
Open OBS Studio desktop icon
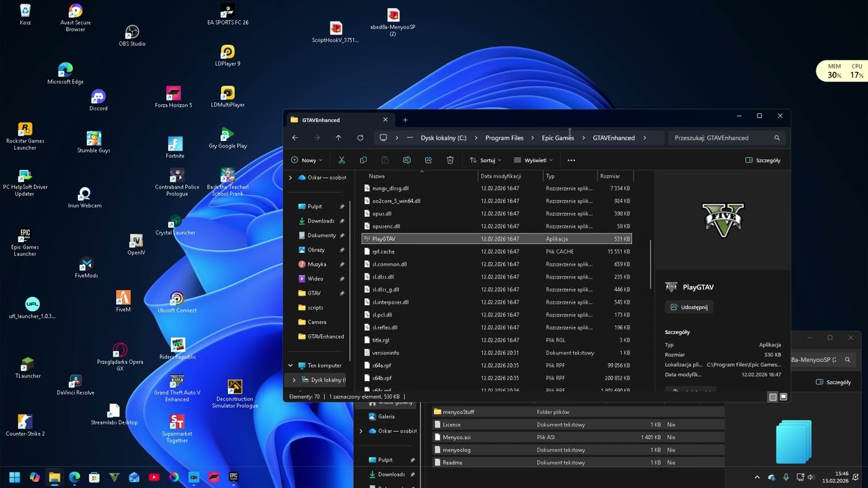coord(132,36)
